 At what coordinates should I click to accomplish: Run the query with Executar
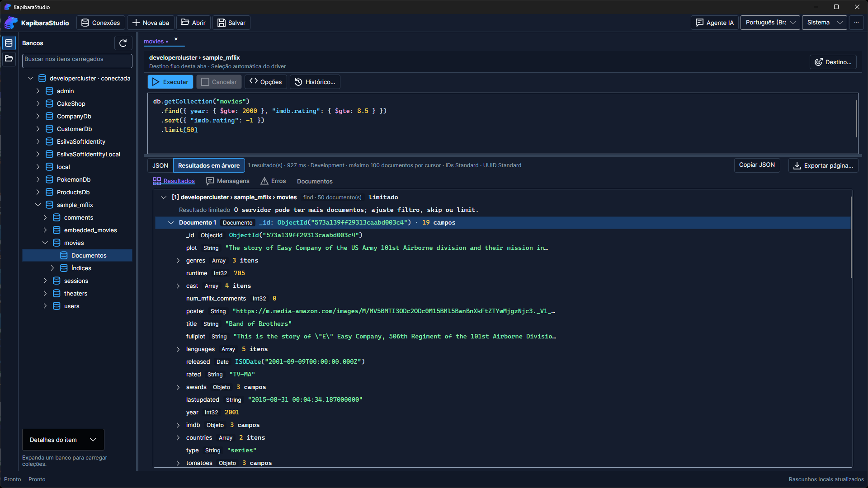pyautogui.click(x=170, y=82)
